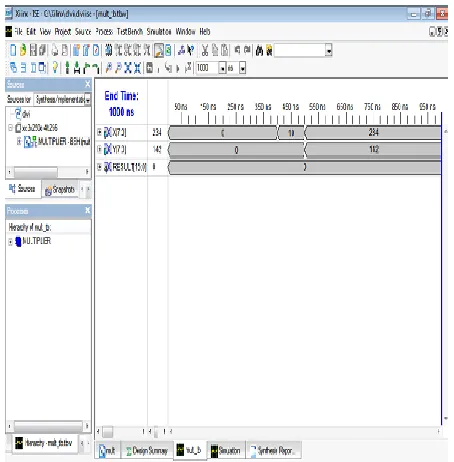This screenshot has height=462, width=454.
Task: Tile windows horizontally via toolbar icon
Action: tap(23, 68)
